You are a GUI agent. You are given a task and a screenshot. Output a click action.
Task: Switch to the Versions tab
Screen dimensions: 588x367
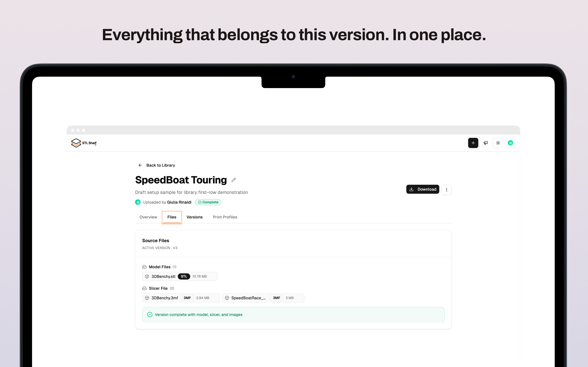pos(194,217)
